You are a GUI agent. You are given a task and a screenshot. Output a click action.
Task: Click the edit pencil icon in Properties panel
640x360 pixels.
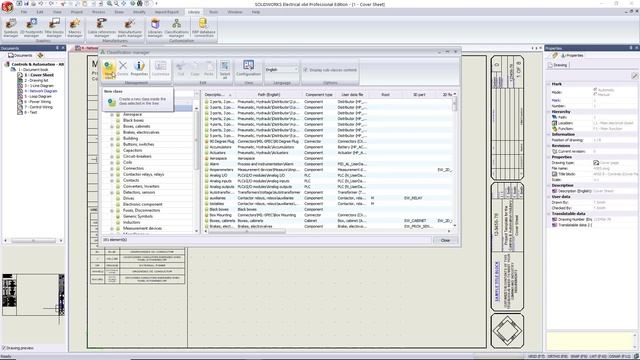click(635, 76)
